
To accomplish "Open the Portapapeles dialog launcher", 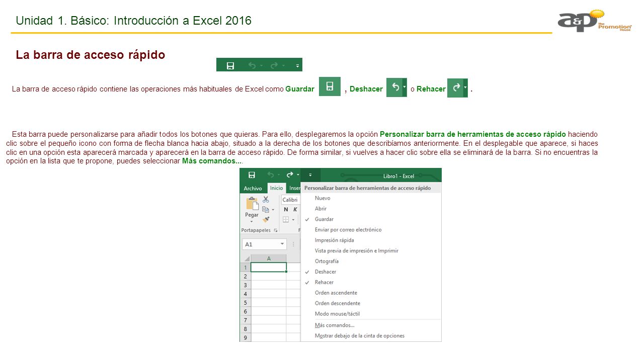I will coord(275,230).
